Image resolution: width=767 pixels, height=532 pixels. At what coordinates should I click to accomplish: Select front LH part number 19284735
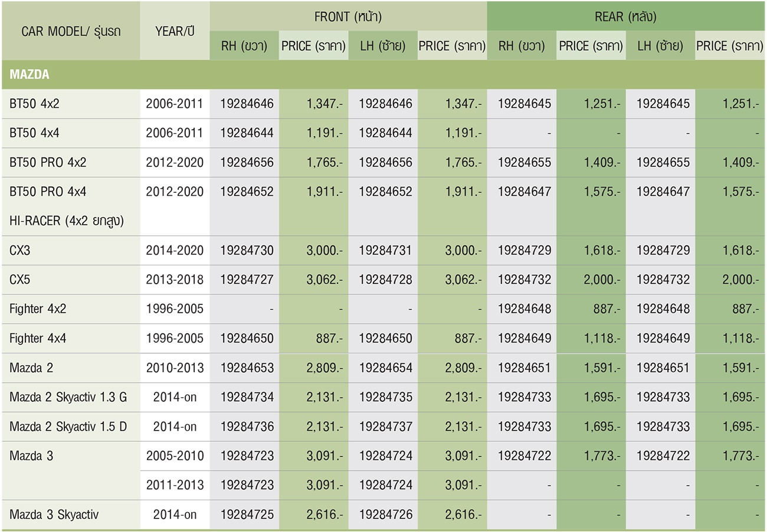pyautogui.click(x=386, y=398)
